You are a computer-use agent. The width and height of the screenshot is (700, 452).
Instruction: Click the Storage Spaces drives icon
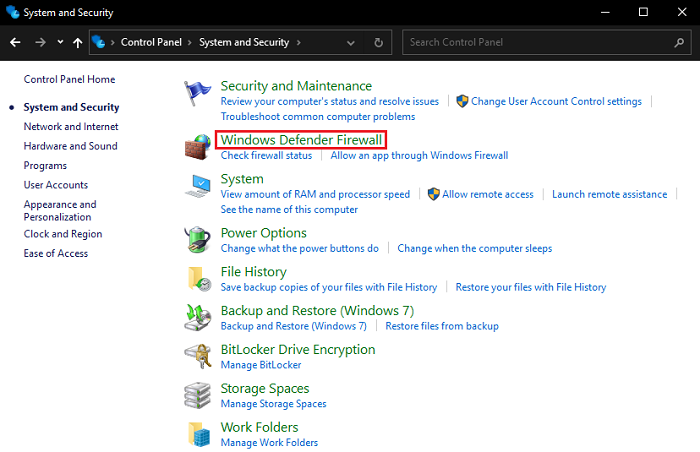click(x=197, y=396)
